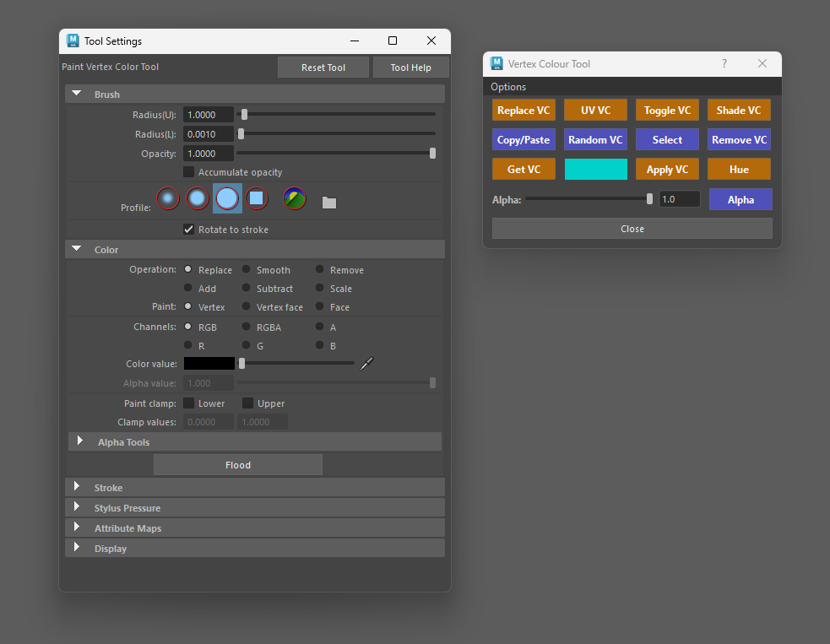Click the purple Alpha button

(740, 199)
